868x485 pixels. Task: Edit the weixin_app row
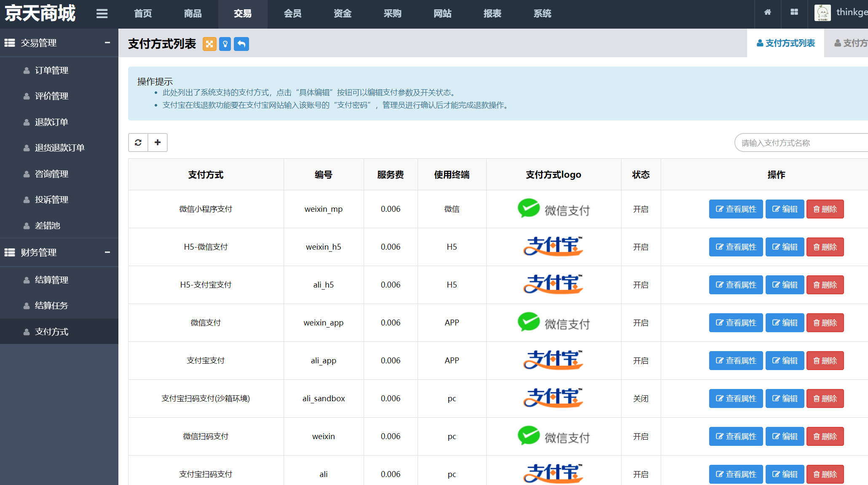pos(785,323)
